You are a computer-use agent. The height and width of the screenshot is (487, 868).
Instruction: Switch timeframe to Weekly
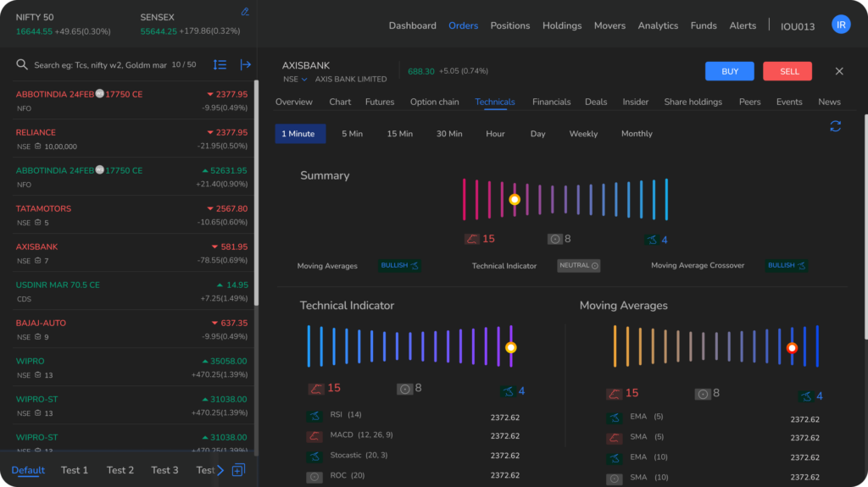pyautogui.click(x=583, y=134)
